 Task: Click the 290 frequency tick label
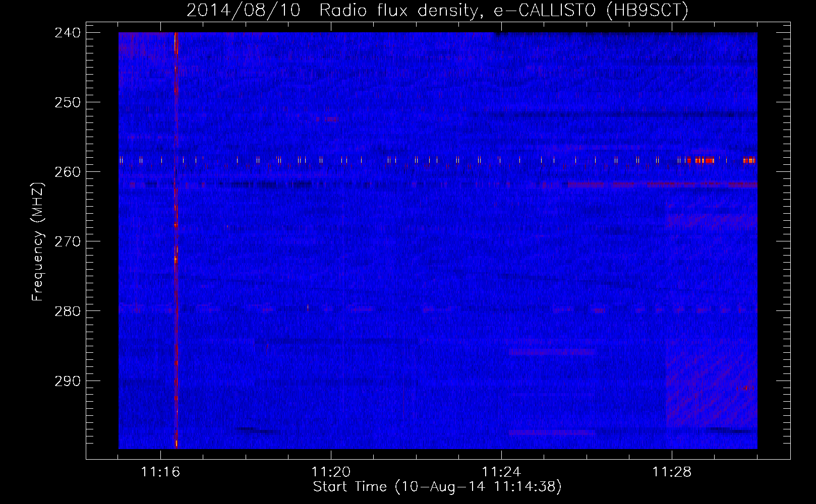coord(68,381)
